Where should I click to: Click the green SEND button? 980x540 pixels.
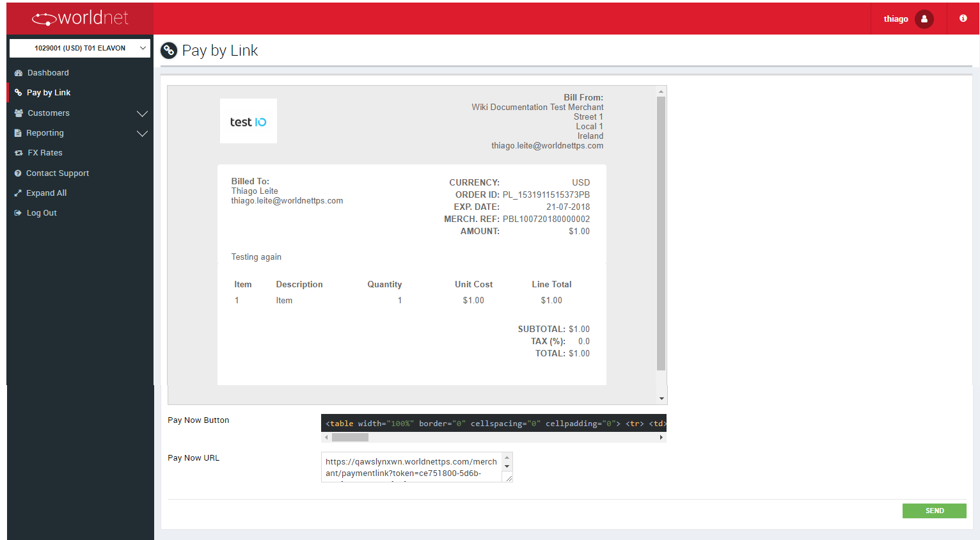935,511
